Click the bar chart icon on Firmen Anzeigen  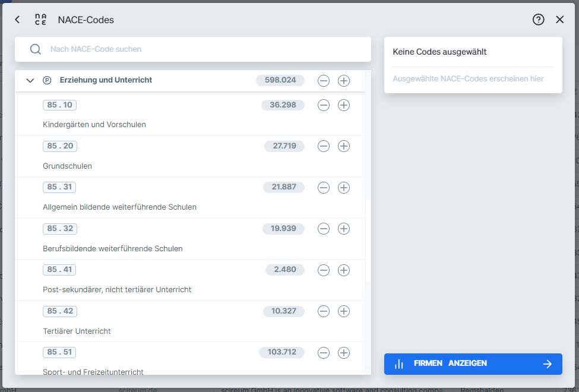(399, 363)
